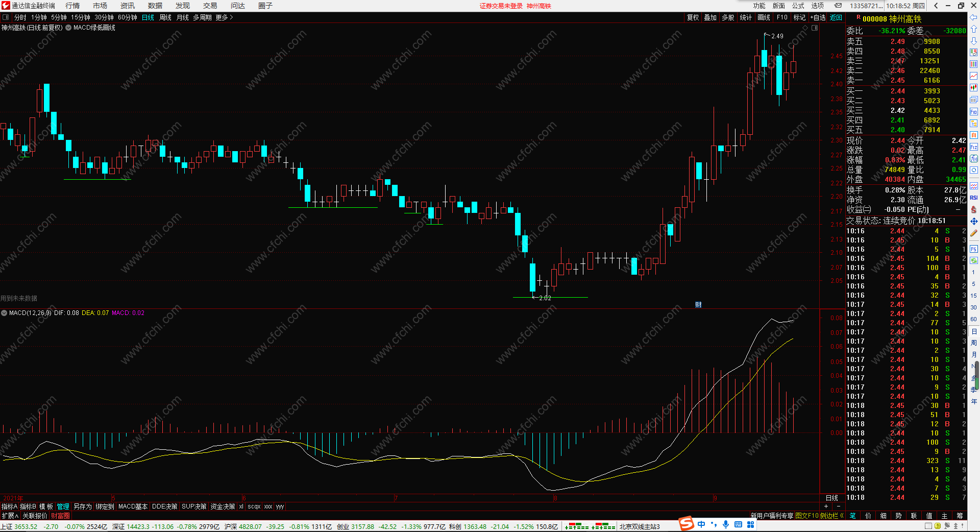
Task: Click the up arrow icon in right sidebar
Action: [974, 29]
